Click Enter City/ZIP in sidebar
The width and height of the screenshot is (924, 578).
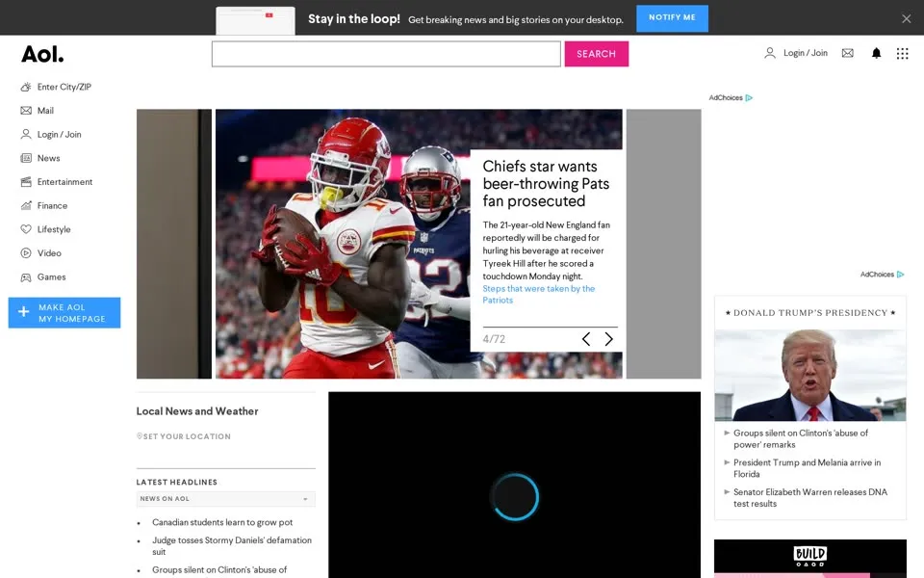coord(64,87)
